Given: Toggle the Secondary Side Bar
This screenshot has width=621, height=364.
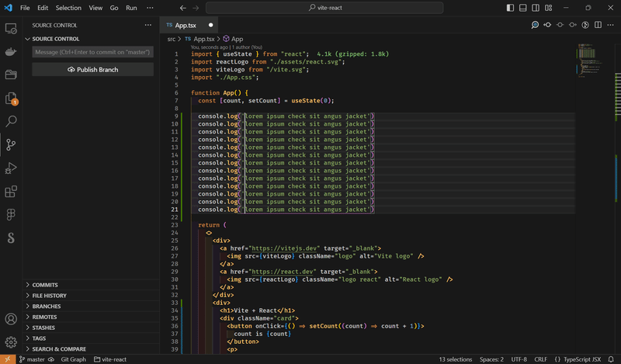Looking at the screenshot, I should [536, 8].
